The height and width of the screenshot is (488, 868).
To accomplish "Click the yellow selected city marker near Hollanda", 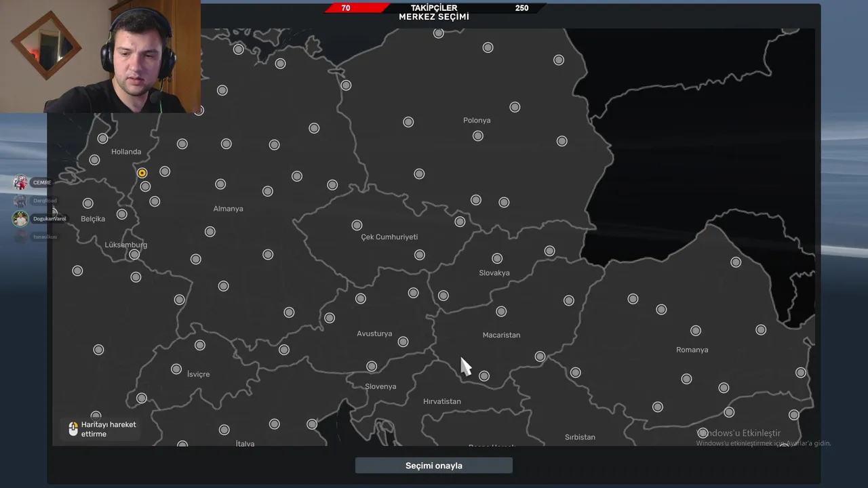I will pyautogui.click(x=142, y=173).
